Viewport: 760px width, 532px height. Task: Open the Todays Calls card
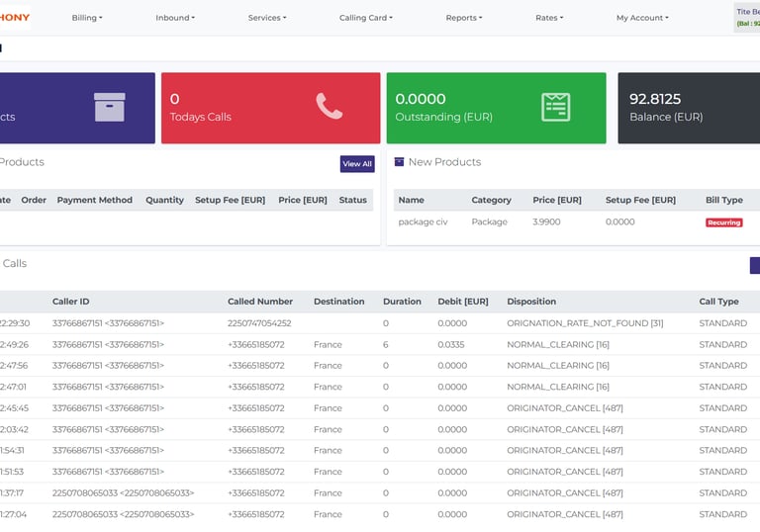click(x=270, y=108)
